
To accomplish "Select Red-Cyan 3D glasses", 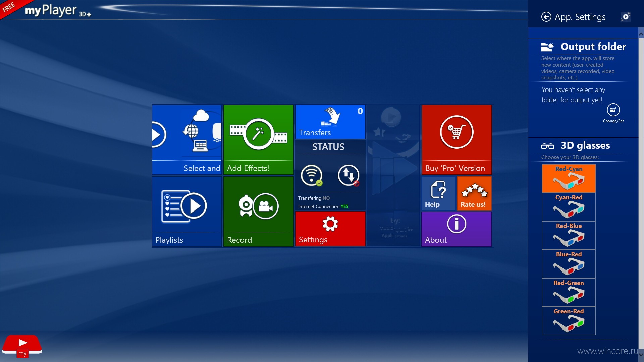I will pos(569,178).
